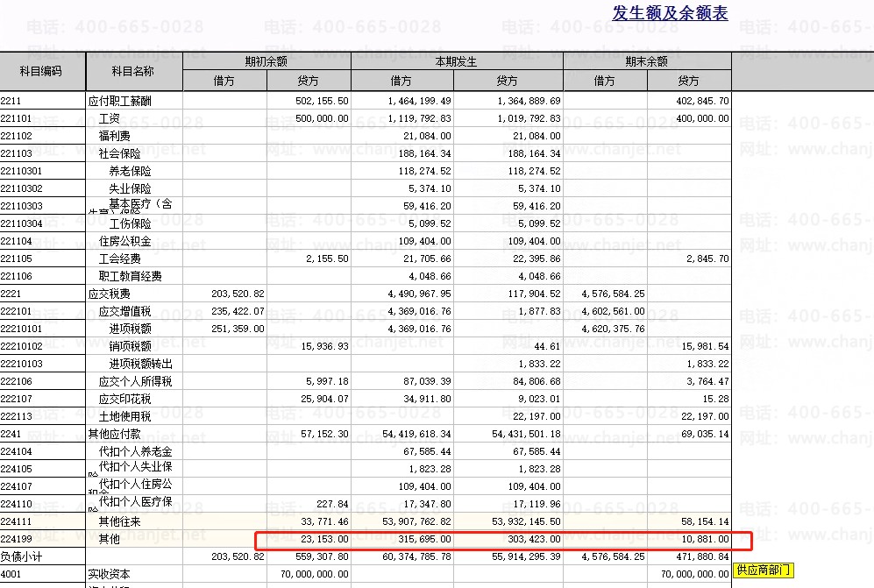The image size is (874, 588).
Task: Select the 科目名称 column header
Action: click(x=132, y=71)
